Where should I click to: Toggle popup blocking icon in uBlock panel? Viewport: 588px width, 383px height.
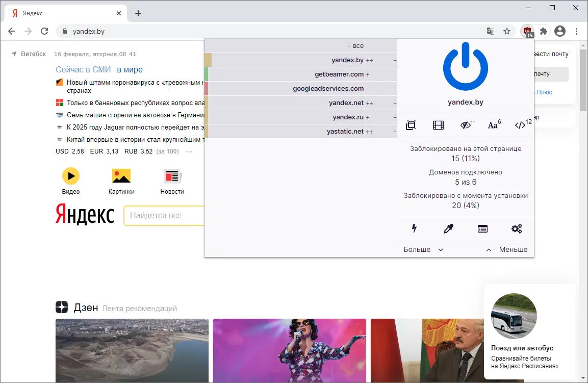[x=411, y=125]
